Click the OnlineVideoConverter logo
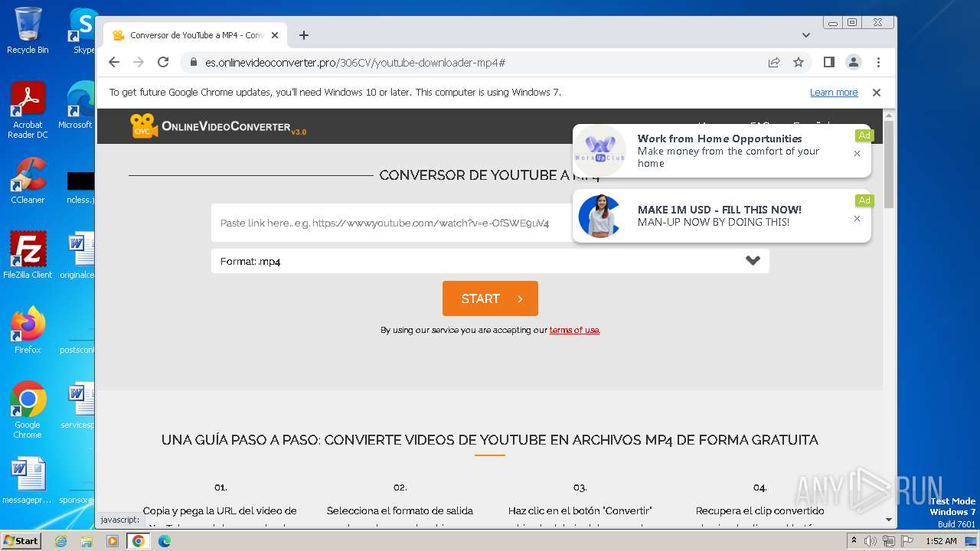The image size is (980, 551). 218,126
